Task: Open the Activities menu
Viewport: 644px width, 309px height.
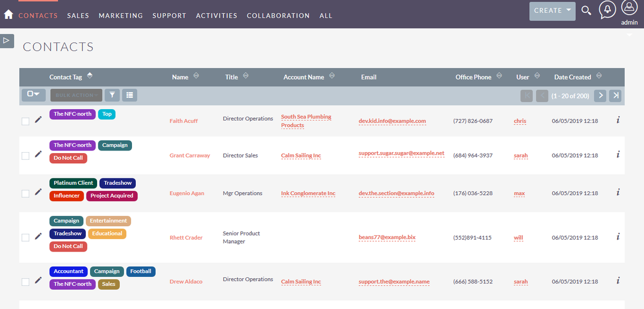Action: click(x=217, y=16)
